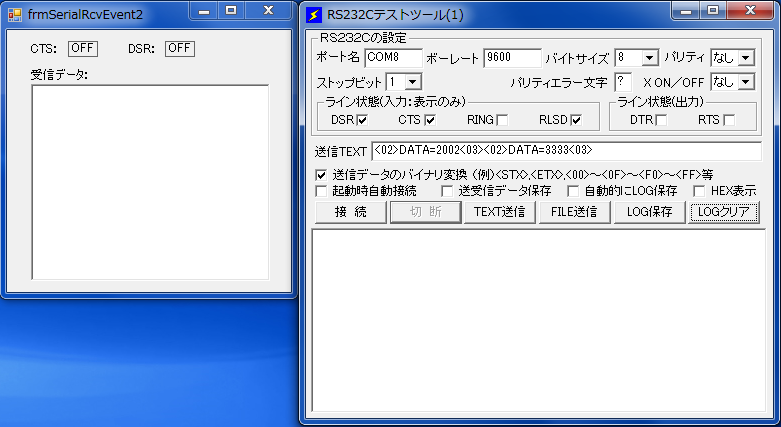Open the X ON/OFF dropdown
This screenshot has width=781, height=427.
(x=746, y=82)
